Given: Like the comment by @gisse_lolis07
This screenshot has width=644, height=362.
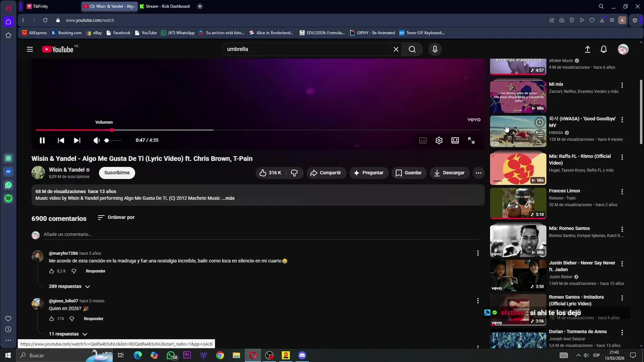Looking at the screenshot, I should tap(51, 319).
